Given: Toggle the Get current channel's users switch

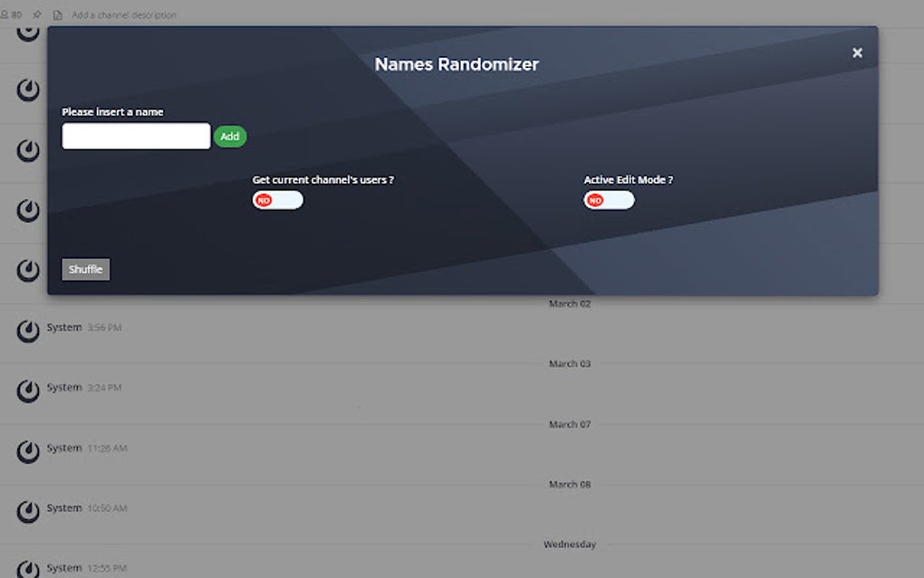Looking at the screenshot, I should (277, 199).
